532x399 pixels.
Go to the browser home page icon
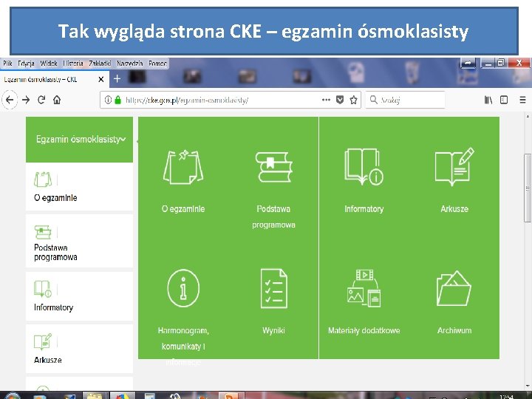coord(57,100)
